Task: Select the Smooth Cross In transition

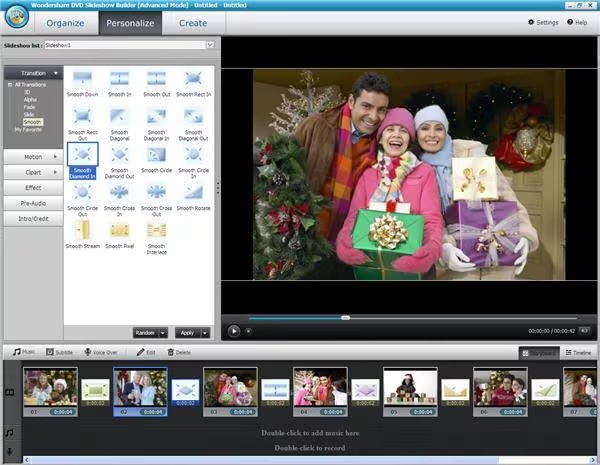Action: [119, 192]
